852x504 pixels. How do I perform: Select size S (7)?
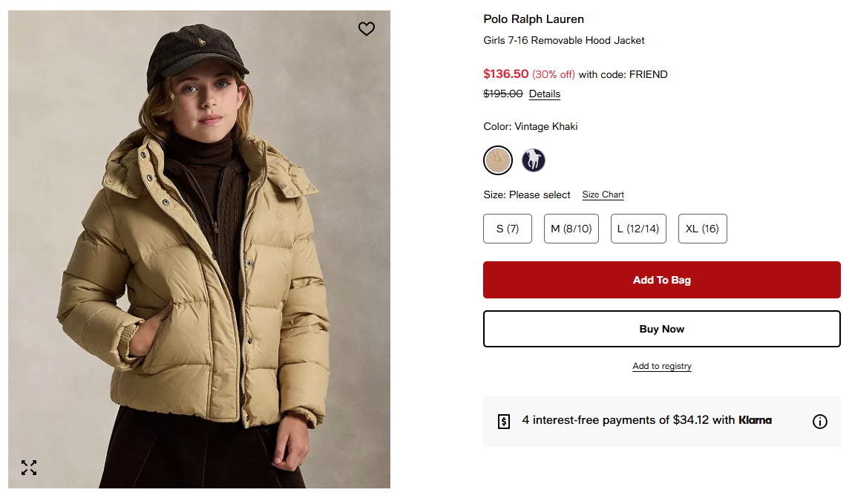[508, 229]
